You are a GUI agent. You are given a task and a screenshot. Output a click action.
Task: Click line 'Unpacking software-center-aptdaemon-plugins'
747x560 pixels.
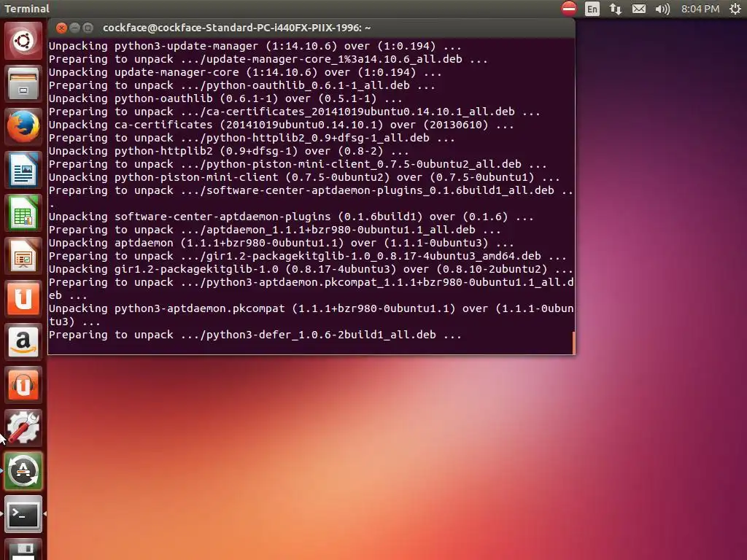point(290,217)
